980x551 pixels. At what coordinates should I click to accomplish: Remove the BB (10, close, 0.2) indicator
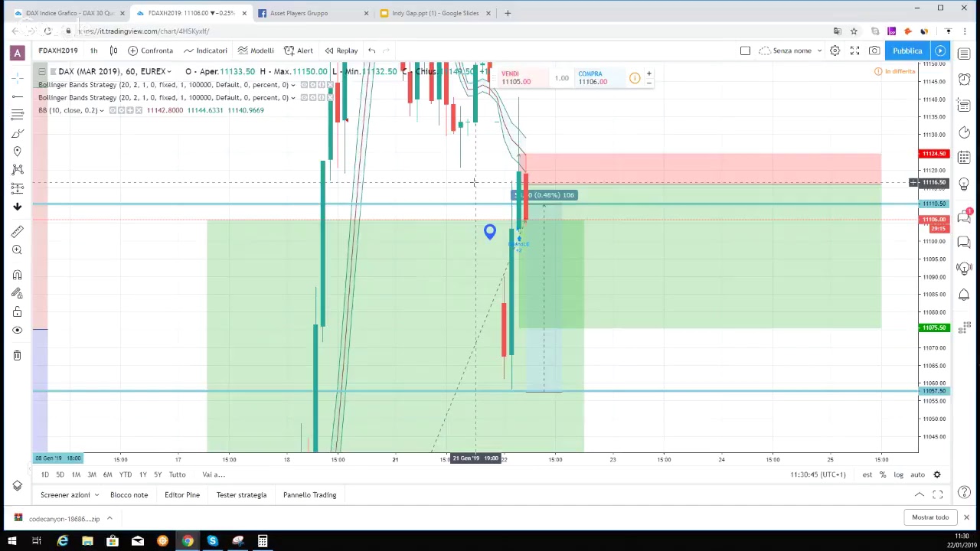[x=139, y=110]
